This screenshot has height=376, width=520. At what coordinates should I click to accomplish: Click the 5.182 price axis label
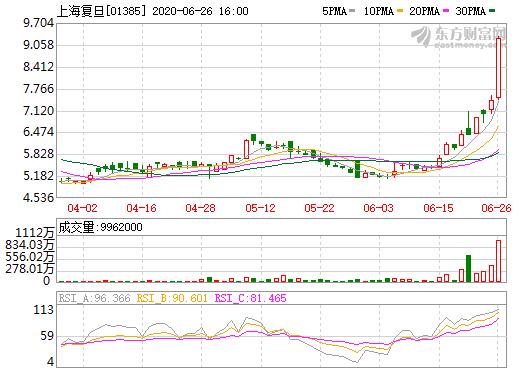coord(38,176)
